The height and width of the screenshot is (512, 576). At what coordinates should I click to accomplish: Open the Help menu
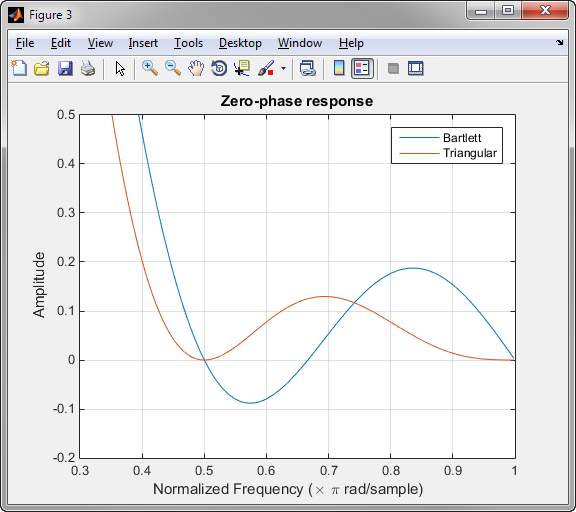pyautogui.click(x=351, y=43)
